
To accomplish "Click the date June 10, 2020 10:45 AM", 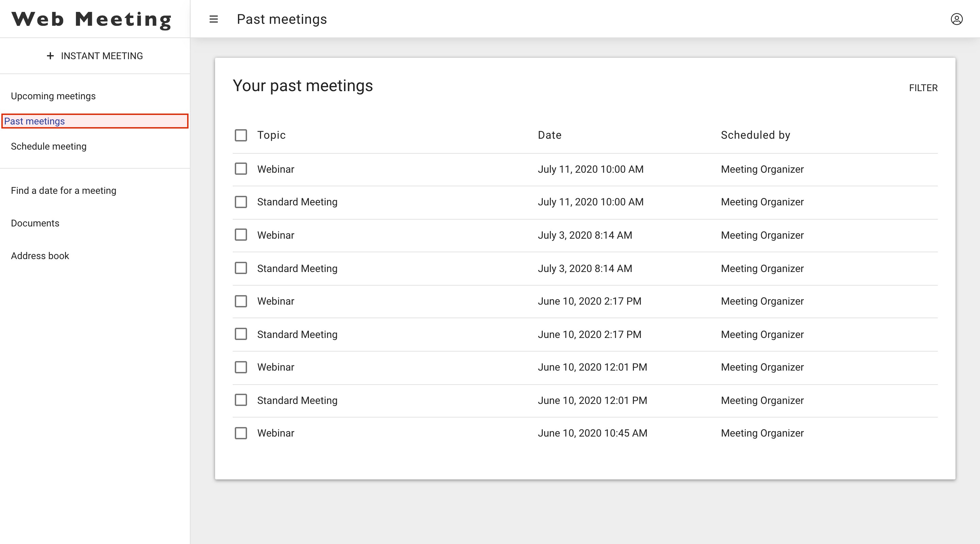I will (592, 433).
